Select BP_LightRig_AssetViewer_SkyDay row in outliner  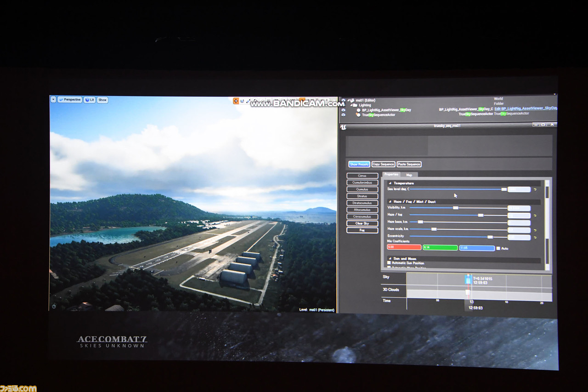tap(448, 109)
